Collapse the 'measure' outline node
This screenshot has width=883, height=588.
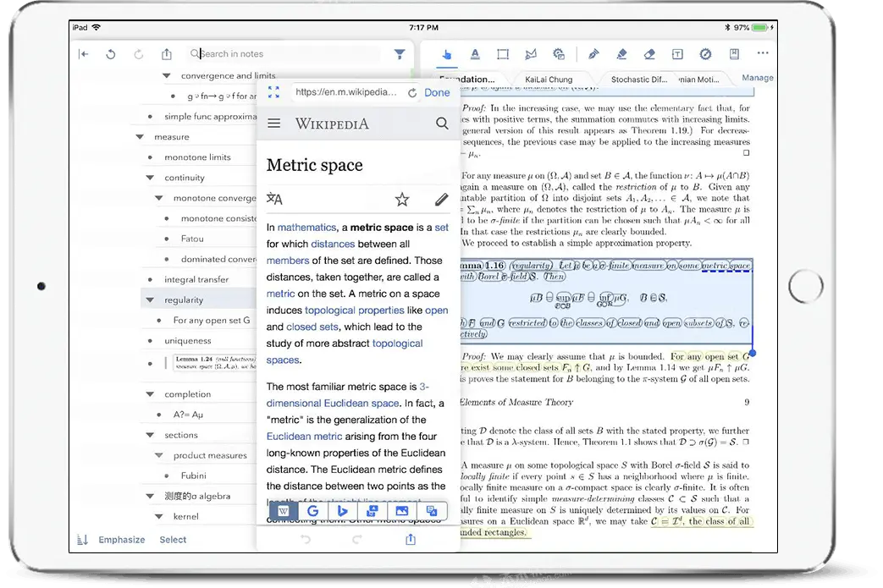140,137
